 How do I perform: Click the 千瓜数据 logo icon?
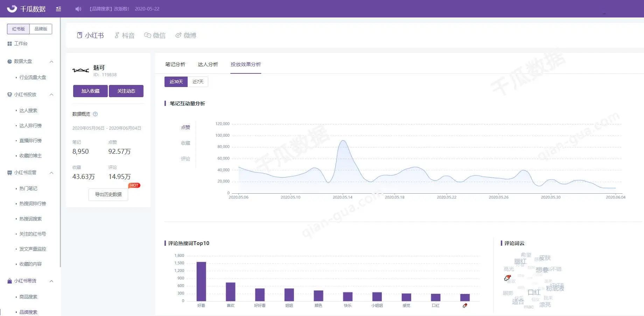(12, 9)
